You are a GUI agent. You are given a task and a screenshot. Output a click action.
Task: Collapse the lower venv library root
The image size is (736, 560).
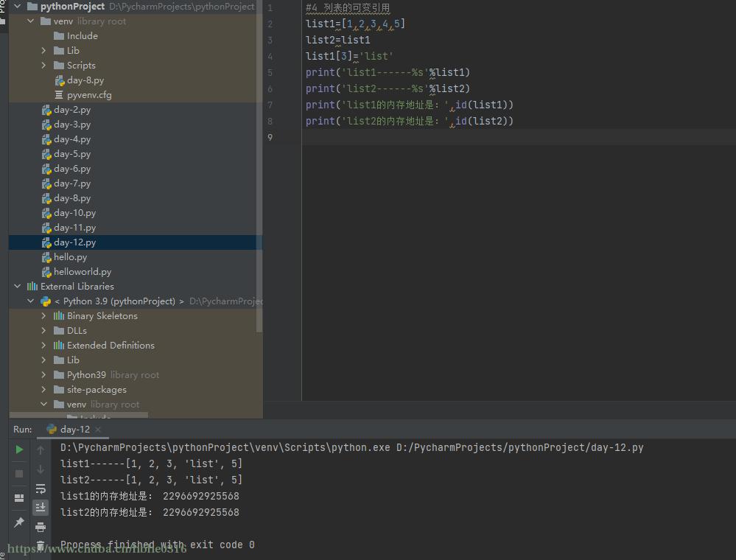(x=43, y=404)
